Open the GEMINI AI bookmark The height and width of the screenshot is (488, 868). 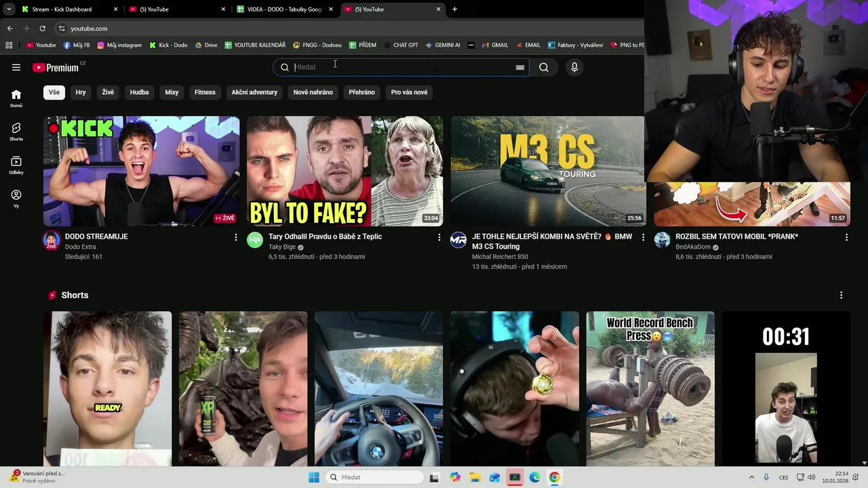[x=443, y=45]
